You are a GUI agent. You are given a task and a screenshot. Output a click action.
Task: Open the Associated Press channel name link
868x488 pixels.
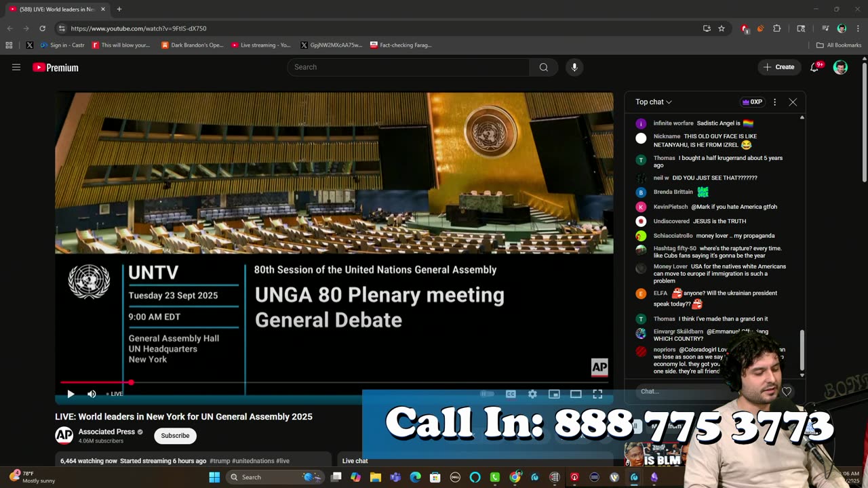click(106, 432)
